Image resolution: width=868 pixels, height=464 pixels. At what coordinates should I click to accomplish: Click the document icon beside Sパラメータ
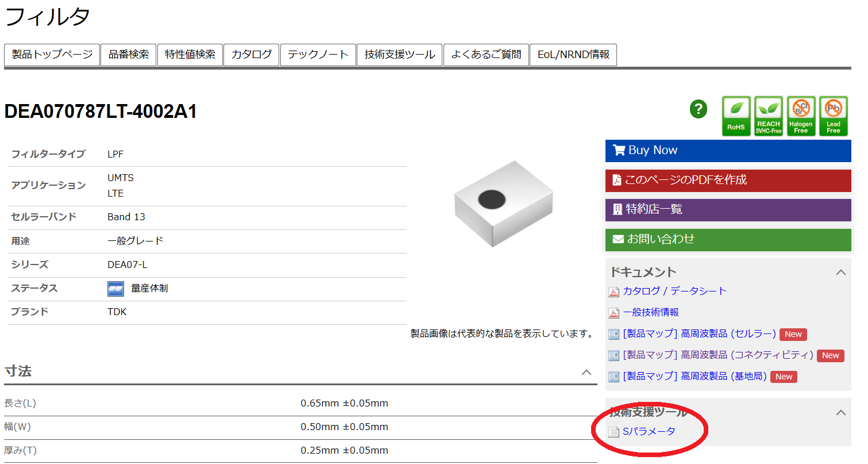tap(614, 432)
